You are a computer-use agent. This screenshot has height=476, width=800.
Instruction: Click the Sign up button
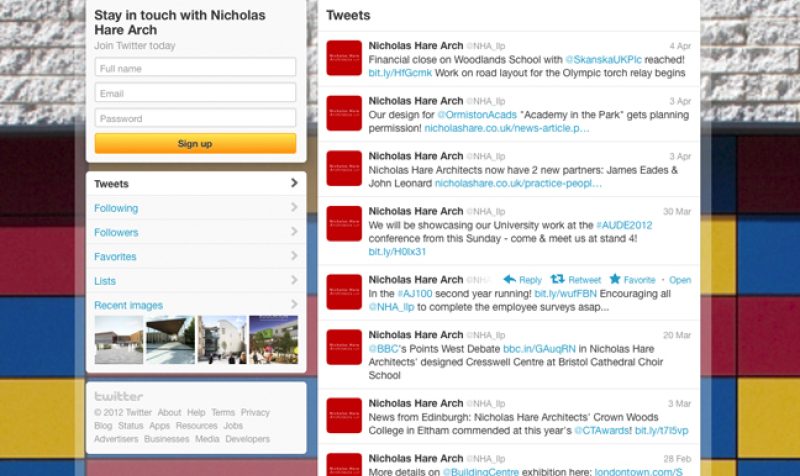point(195,143)
